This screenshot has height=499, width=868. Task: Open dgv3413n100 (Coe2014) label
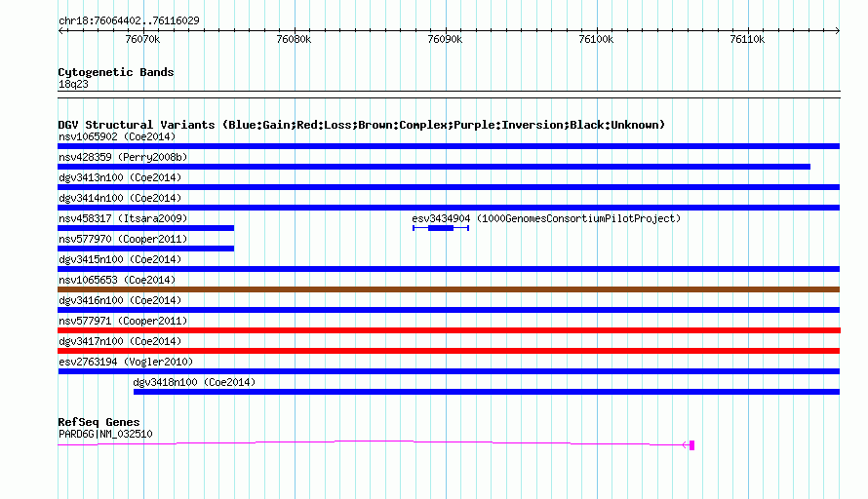pos(120,177)
